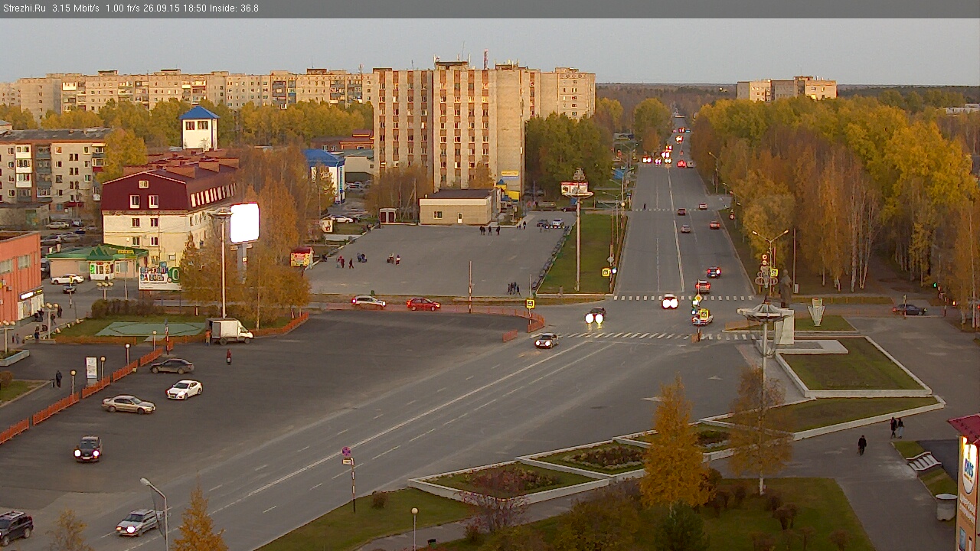Select the 3.15 Mbit/s bitrate readout
The image size is (980, 551).
[76, 8]
